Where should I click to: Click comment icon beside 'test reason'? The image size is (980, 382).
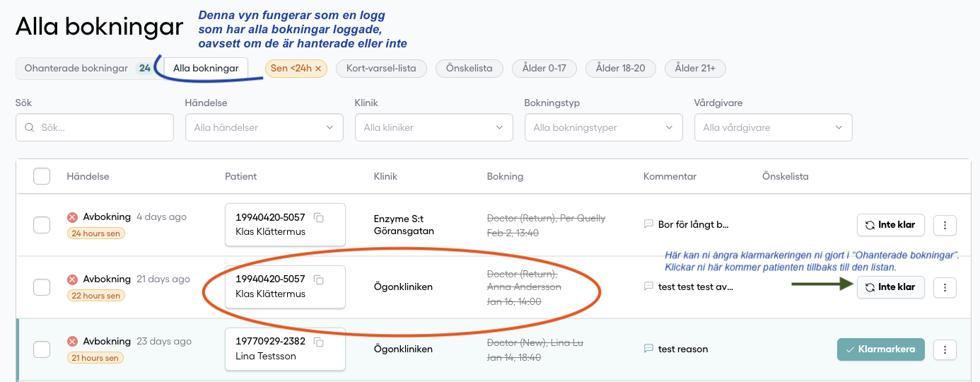(648, 349)
